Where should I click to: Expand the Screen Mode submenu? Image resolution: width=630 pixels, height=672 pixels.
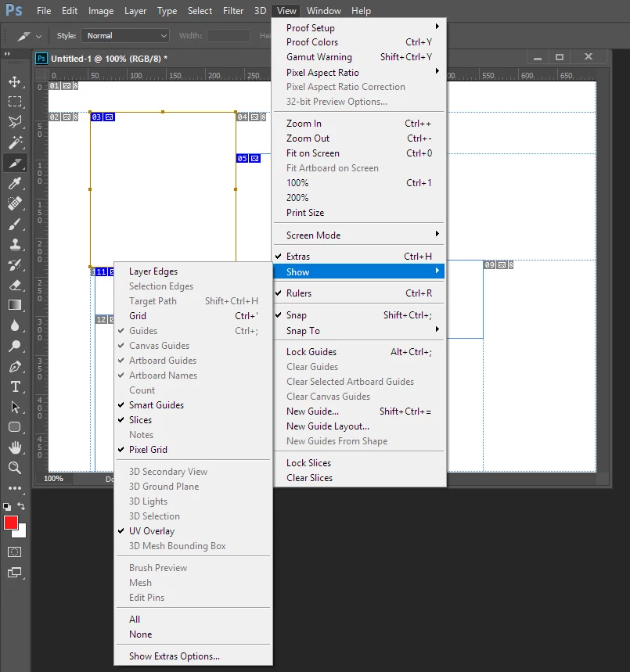(358, 235)
